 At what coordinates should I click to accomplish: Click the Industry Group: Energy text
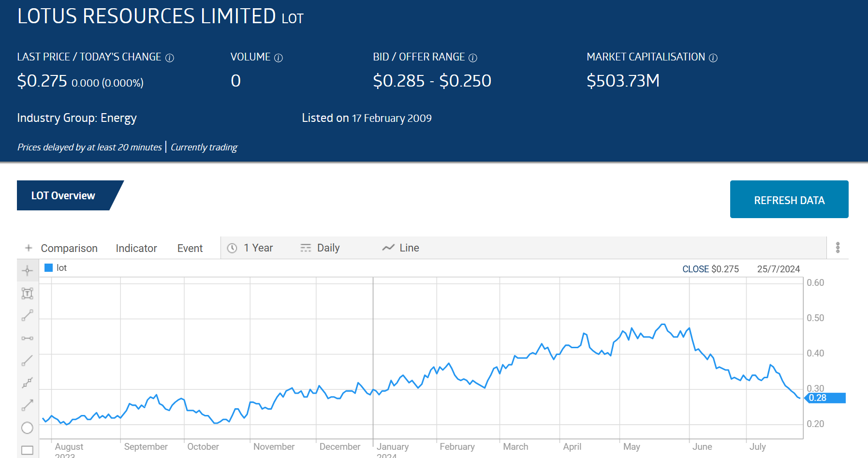tap(77, 118)
